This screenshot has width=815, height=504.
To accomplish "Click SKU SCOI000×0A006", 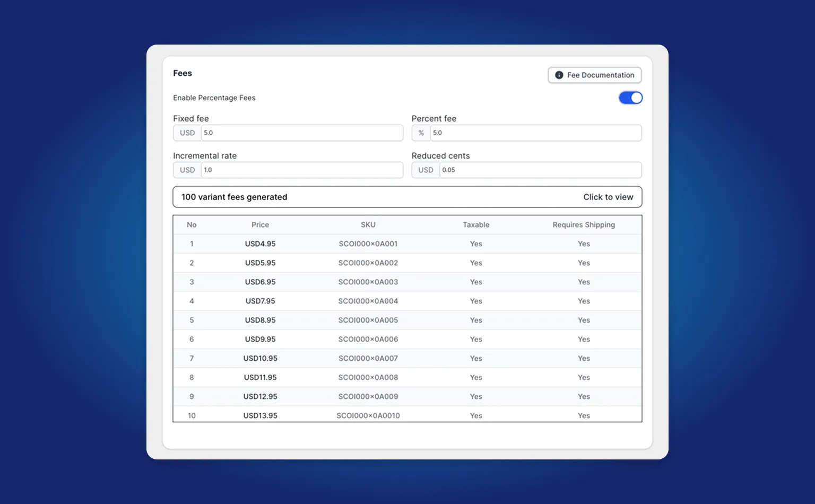I will click(x=368, y=340).
